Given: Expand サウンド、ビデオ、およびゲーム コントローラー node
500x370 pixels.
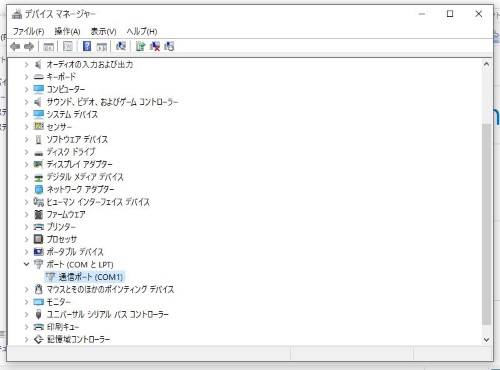Looking at the screenshot, I should [x=26, y=102].
